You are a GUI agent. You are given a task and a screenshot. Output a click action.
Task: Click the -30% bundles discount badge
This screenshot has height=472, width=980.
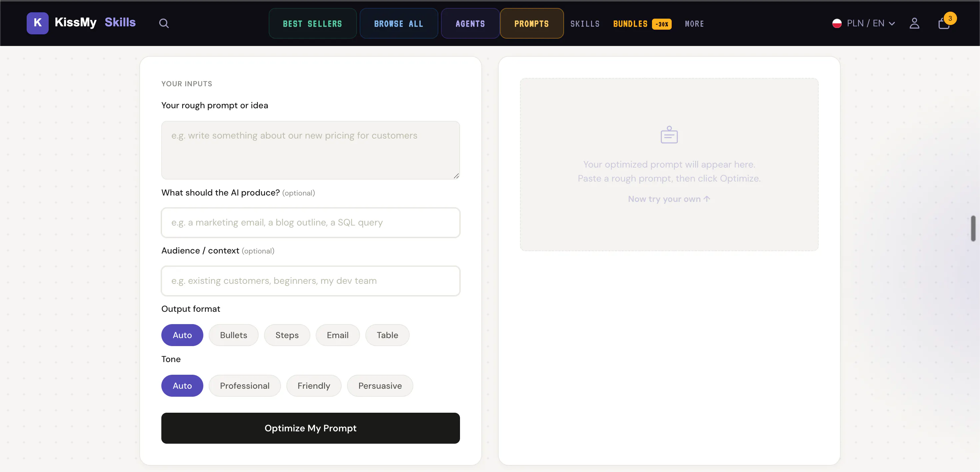(x=662, y=24)
